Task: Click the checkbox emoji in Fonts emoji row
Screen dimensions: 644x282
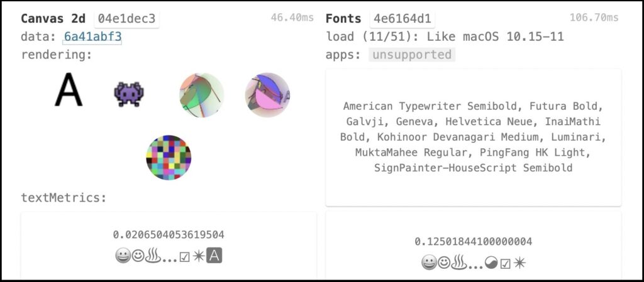Action: [505, 264]
